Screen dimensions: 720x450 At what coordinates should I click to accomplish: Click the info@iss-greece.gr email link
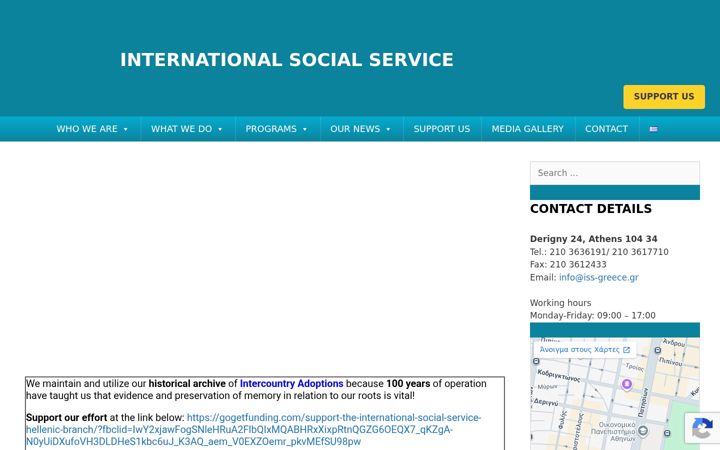(x=598, y=277)
